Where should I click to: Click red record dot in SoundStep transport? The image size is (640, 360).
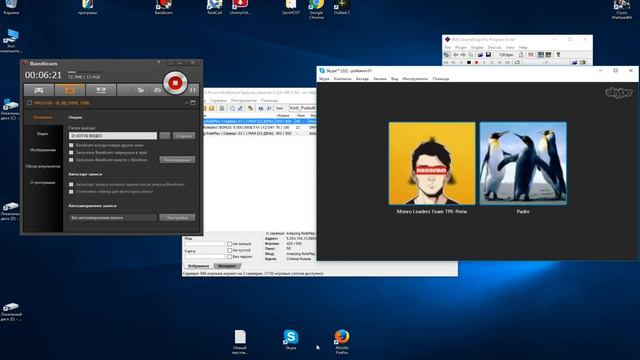tap(476, 62)
